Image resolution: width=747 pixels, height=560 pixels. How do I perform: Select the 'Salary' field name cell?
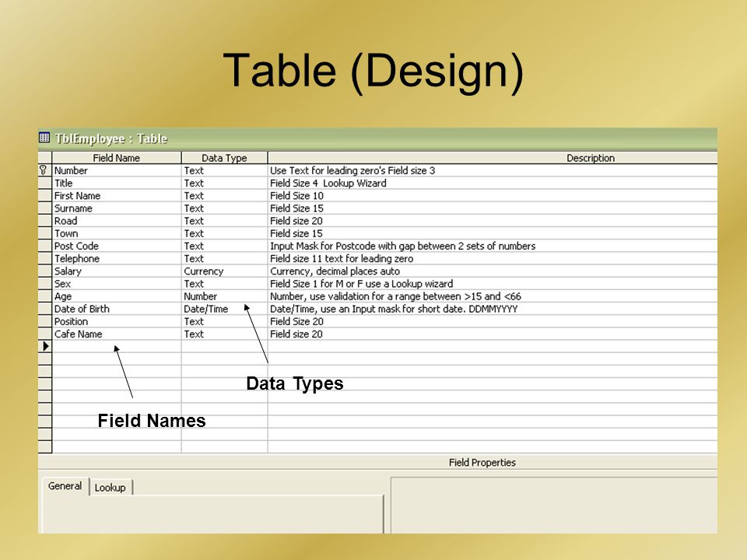[117, 271]
